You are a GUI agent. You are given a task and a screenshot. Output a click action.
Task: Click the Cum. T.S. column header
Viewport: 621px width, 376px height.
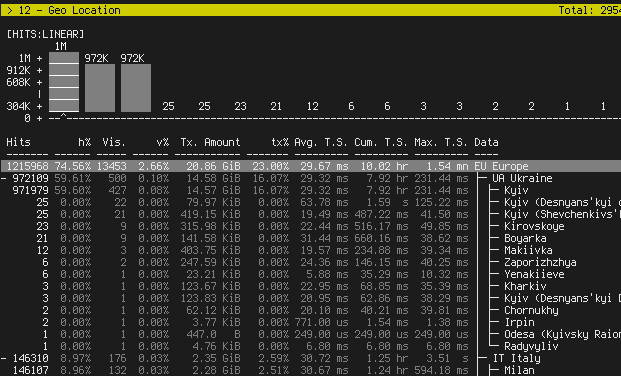click(x=381, y=142)
